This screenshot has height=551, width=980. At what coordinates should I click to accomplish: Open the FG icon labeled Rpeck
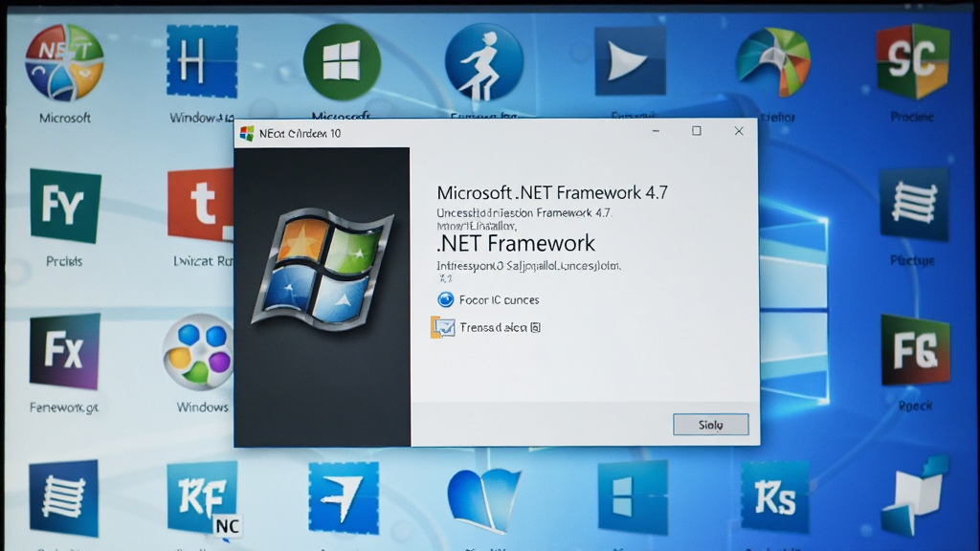[916, 350]
